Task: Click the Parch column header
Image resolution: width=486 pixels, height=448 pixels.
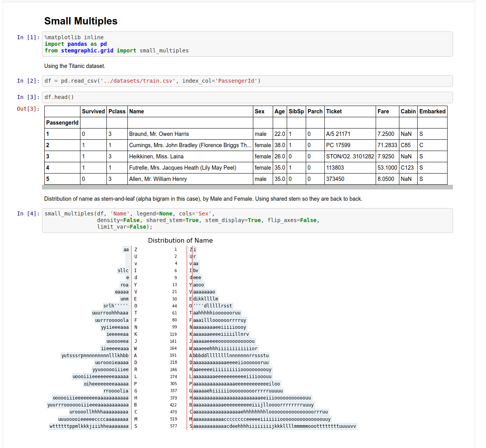Action: 315,111
